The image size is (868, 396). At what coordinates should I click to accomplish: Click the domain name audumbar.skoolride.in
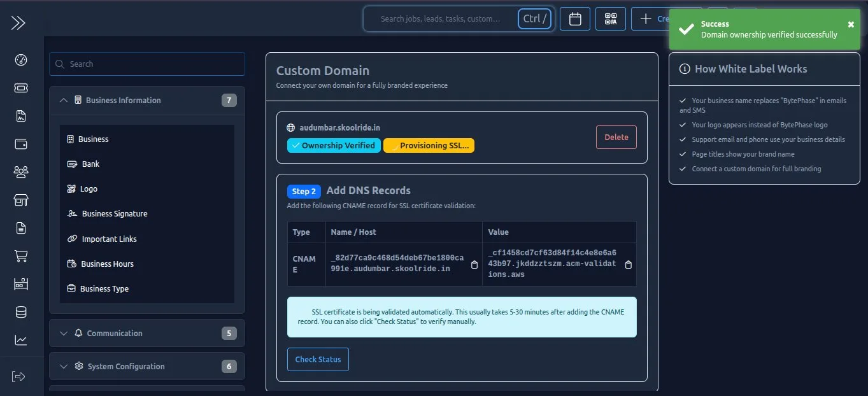pos(339,127)
